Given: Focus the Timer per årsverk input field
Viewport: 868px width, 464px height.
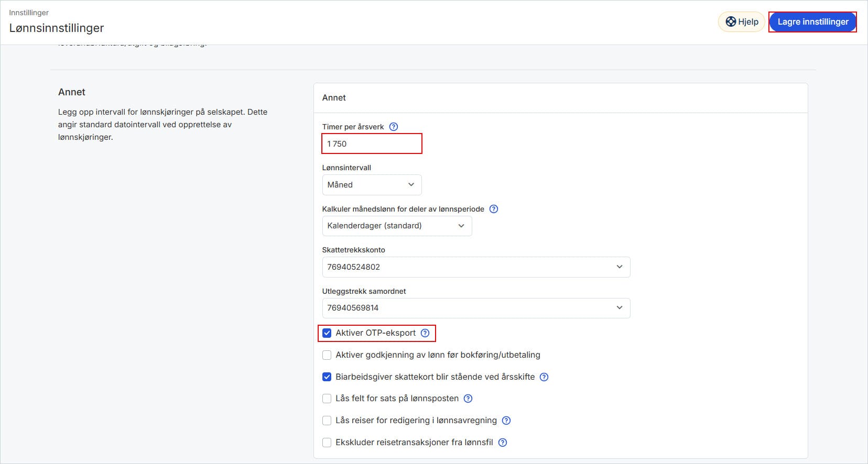Looking at the screenshot, I should point(372,143).
